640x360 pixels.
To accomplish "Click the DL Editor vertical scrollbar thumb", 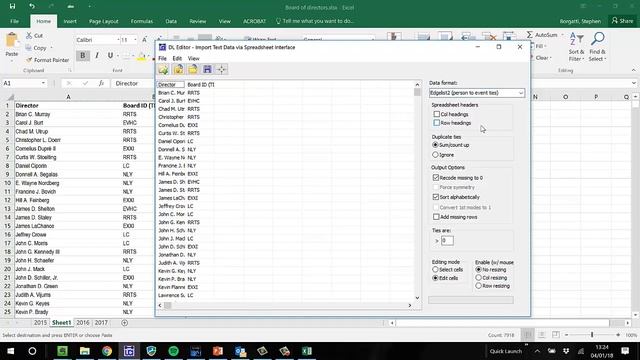I will (417, 92).
